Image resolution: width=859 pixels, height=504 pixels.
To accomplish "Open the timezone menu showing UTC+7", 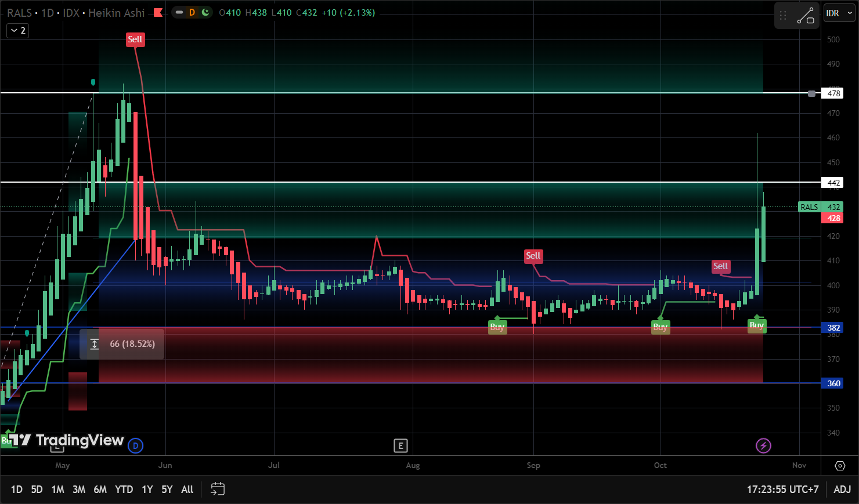I will [782, 490].
